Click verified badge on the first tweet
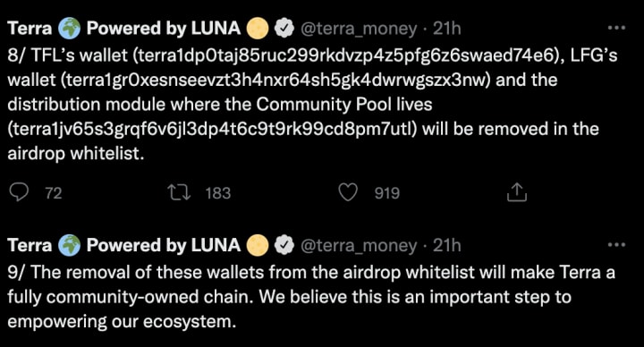644x347 pixels. 284,29
